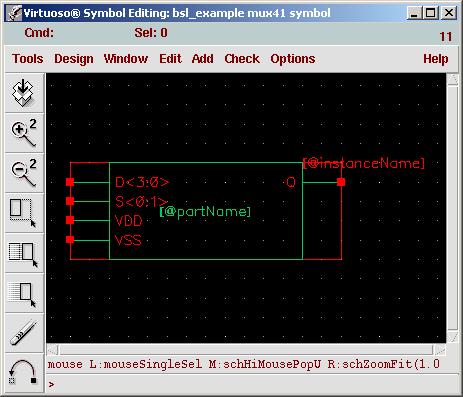Screen dimensions: 463x397
Task: Click the Property pencil tool icon
Action: (x=24, y=333)
